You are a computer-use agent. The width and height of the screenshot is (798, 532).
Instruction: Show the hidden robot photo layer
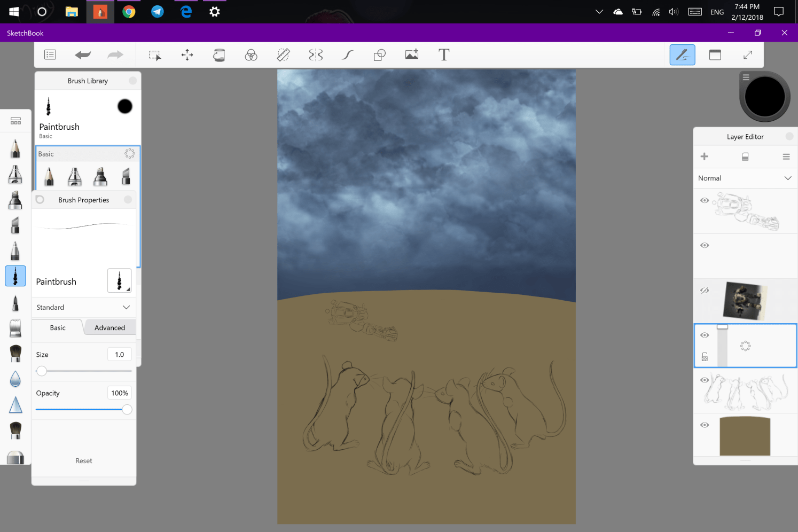click(705, 291)
